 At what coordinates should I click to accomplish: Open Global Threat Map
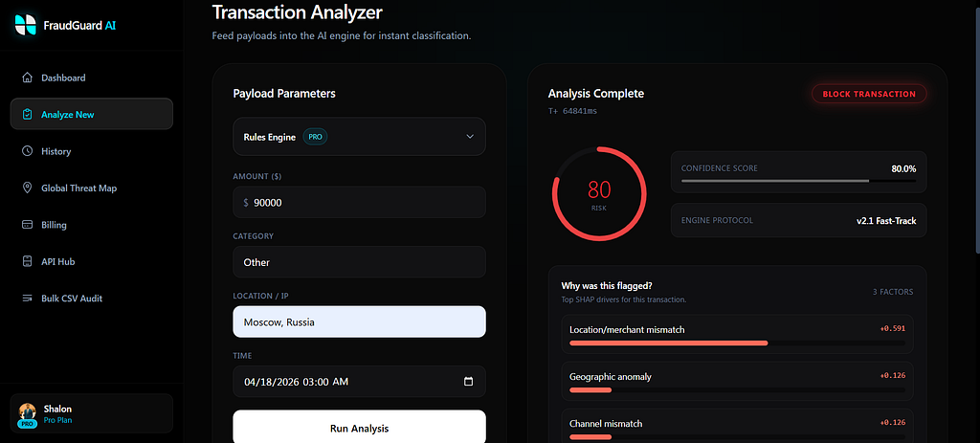(91, 188)
